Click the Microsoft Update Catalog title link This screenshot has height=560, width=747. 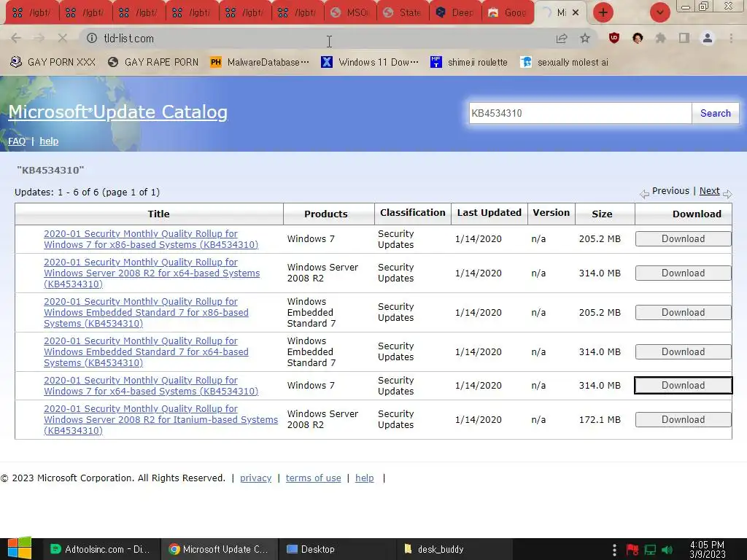[117, 112]
